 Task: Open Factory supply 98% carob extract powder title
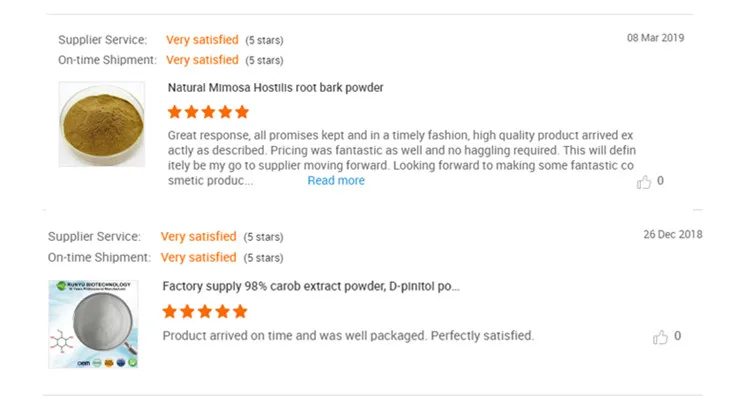click(x=311, y=286)
